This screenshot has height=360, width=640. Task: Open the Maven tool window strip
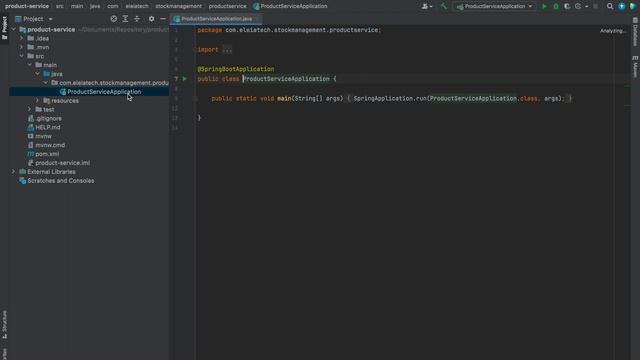click(x=635, y=67)
